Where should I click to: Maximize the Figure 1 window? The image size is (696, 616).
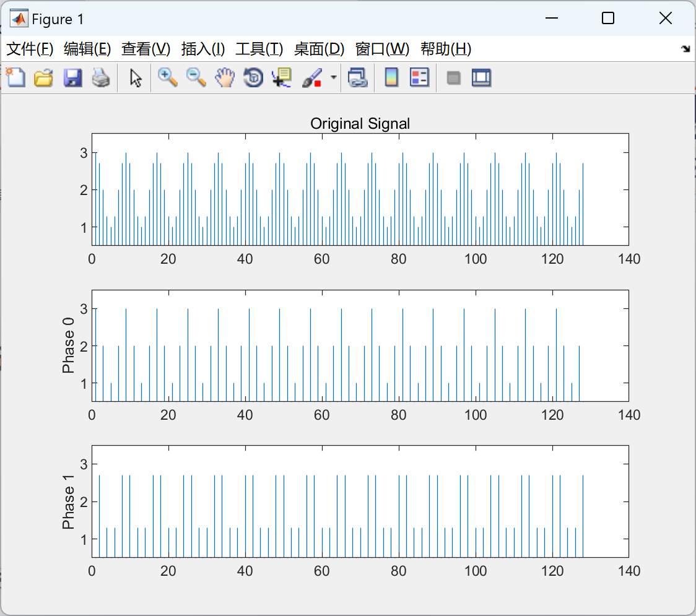(x=608, y=18)
